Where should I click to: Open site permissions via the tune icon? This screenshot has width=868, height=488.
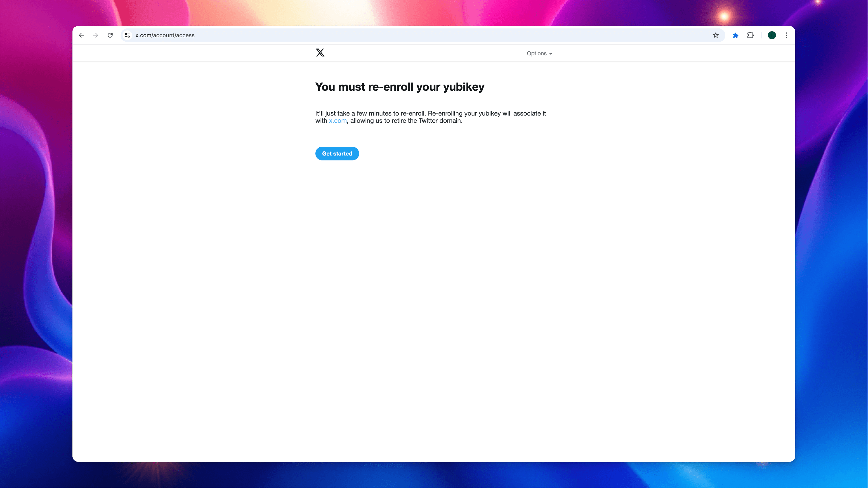coord(127,35)
